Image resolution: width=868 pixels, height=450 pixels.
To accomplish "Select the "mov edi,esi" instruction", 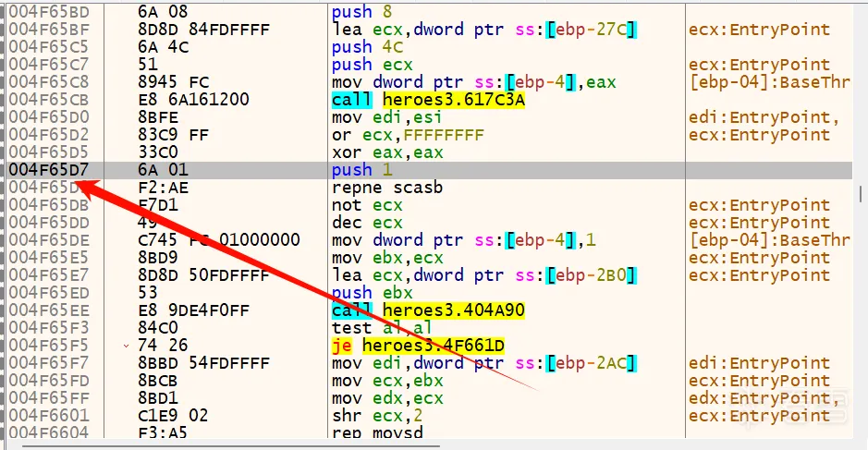I will (387, 117).
